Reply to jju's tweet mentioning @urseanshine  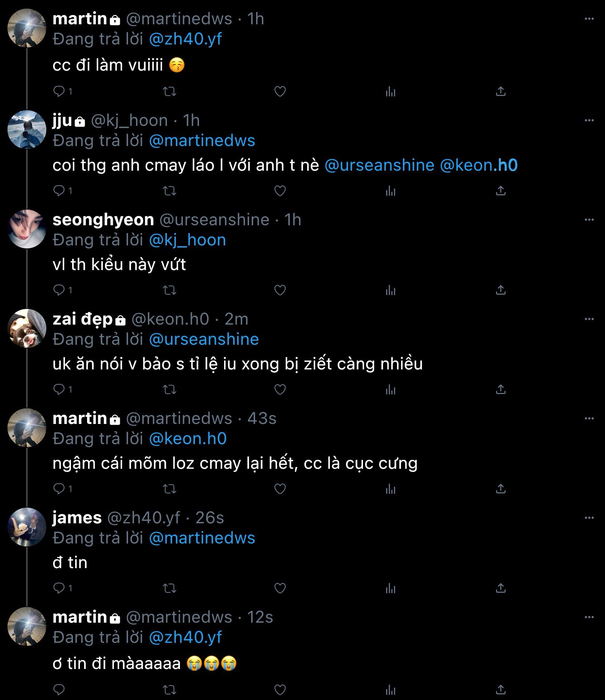[59, 191]
